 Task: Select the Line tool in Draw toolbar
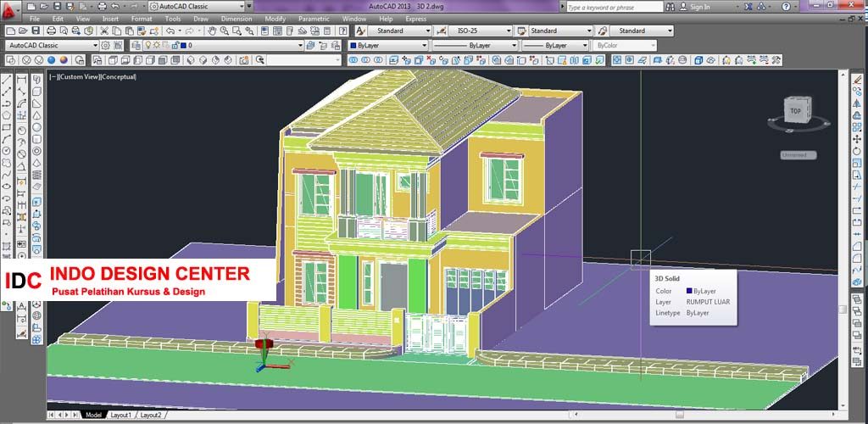click(7, 79)
